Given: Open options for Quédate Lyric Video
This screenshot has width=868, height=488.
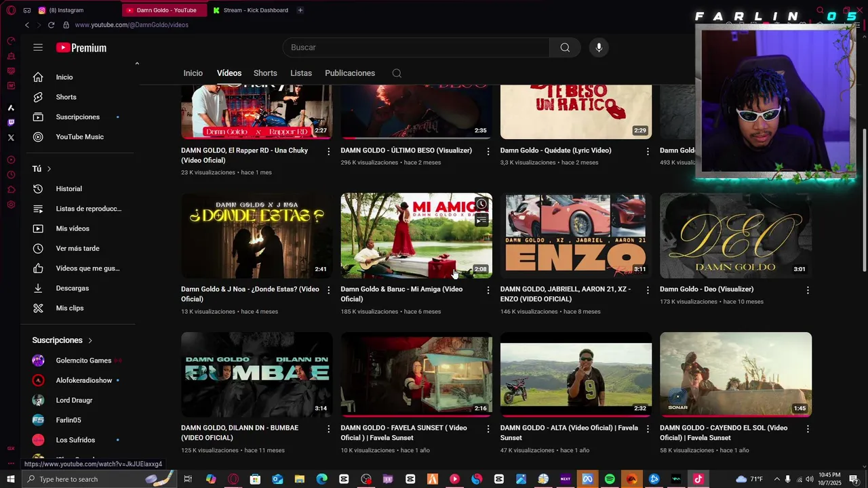Looking at the screenshot, I should point(648,151).
